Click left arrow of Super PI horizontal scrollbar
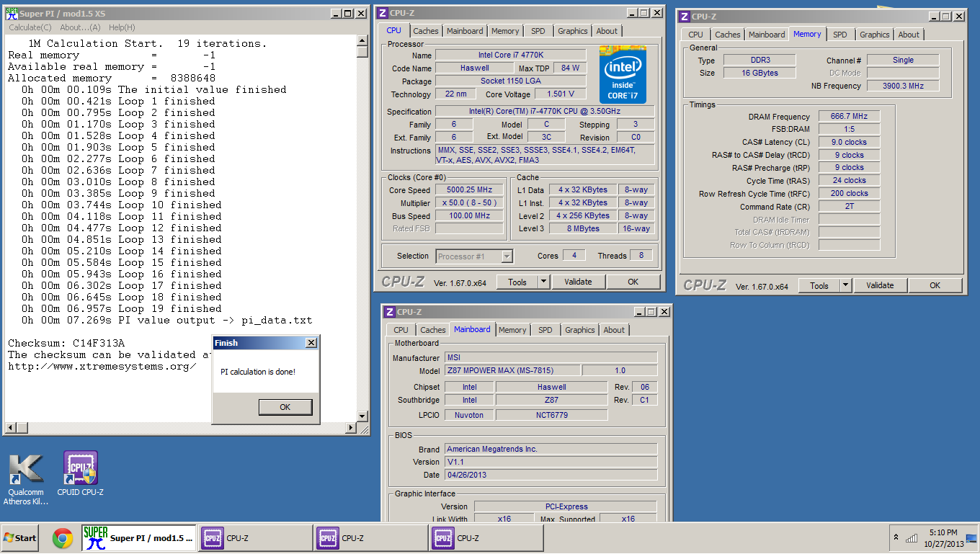The image size is (980, 554). coord(9,429)
